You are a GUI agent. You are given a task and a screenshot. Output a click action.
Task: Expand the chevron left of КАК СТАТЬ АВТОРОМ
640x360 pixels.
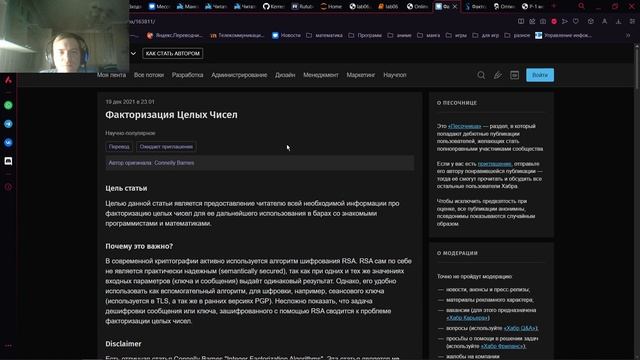133,53
